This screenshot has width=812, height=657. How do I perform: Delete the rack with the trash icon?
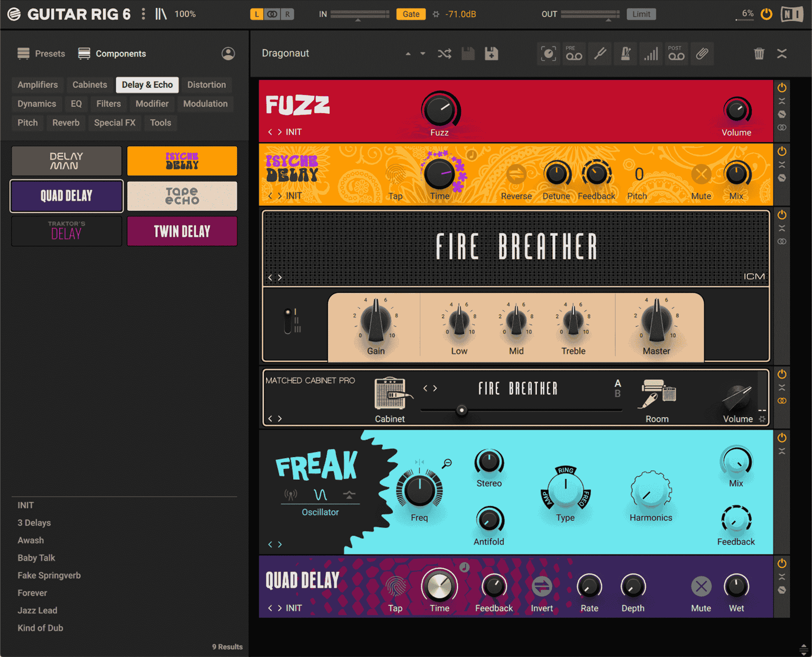tap(759, 54)
